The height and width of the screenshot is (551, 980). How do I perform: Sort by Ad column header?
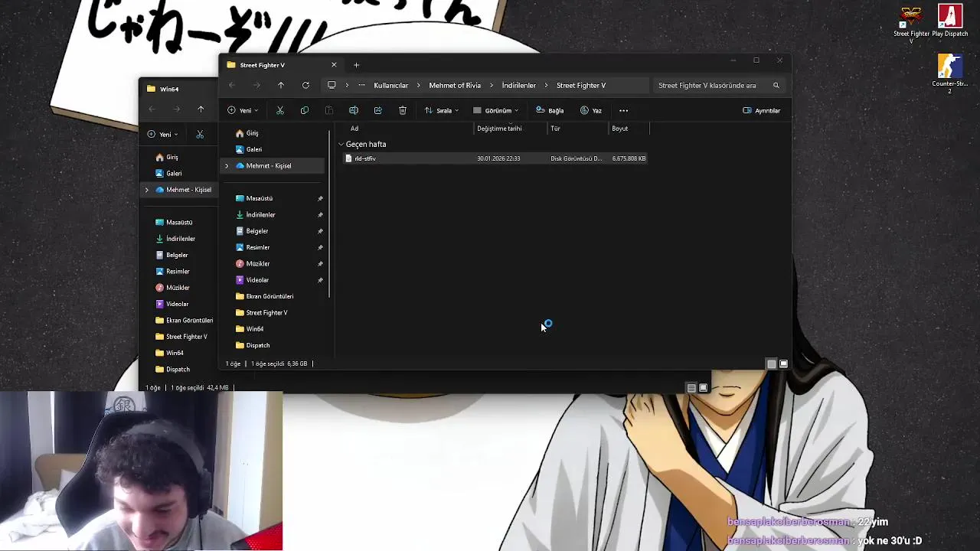354,129
